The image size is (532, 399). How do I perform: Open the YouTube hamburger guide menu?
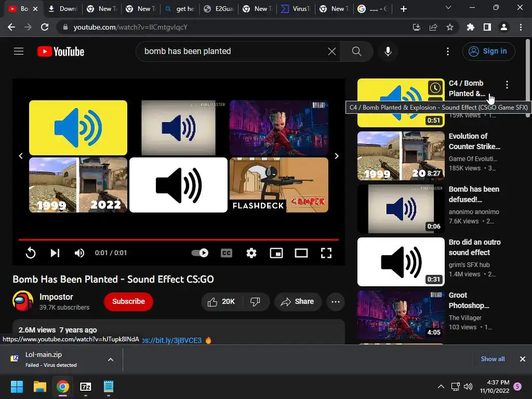tap(19, 51)
